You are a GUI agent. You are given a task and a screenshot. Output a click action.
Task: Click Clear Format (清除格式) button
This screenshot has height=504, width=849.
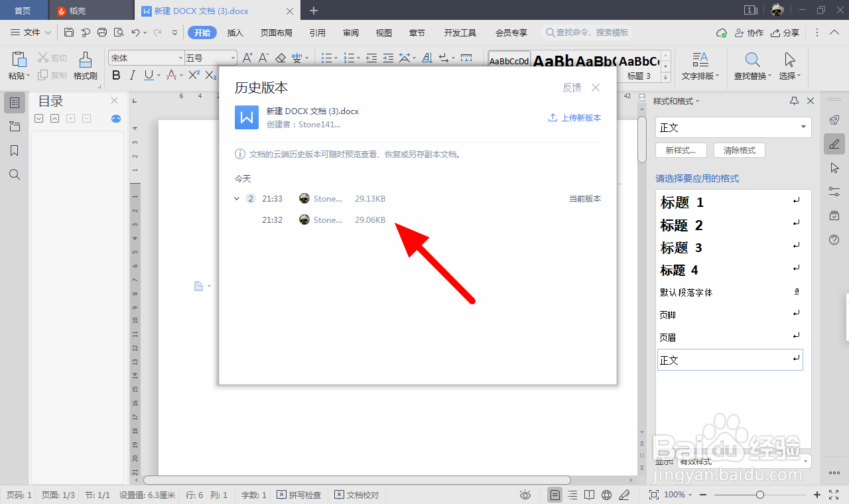tap(740, 151)
